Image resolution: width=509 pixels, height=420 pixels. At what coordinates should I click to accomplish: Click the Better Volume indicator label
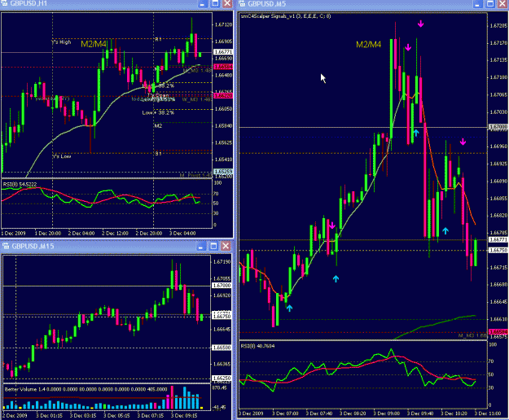[x=86, y=389]
